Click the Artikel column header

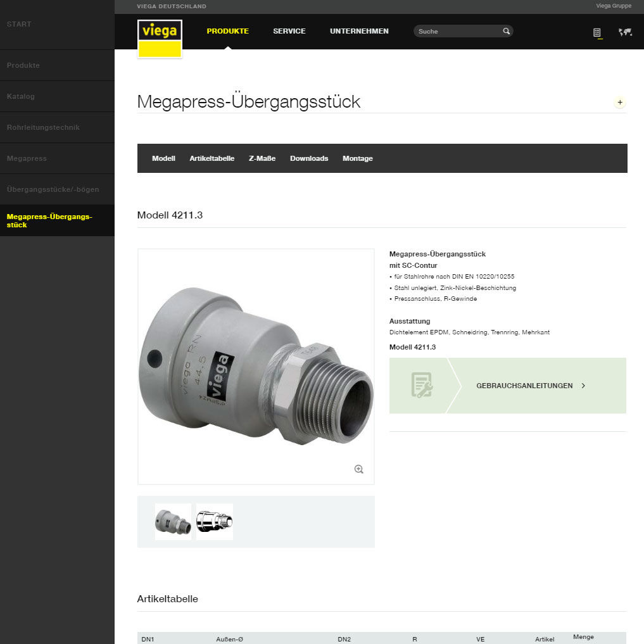click(544, 639)
